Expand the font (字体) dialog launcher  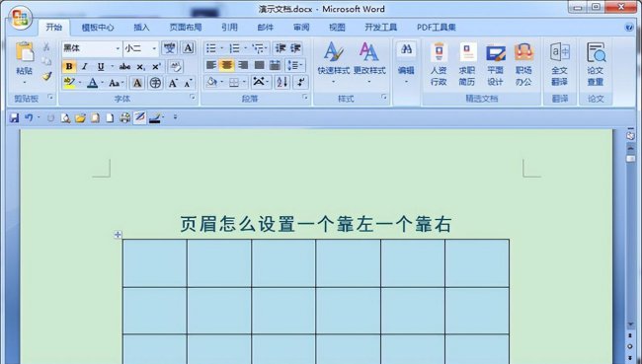click(x=192, y=98)
